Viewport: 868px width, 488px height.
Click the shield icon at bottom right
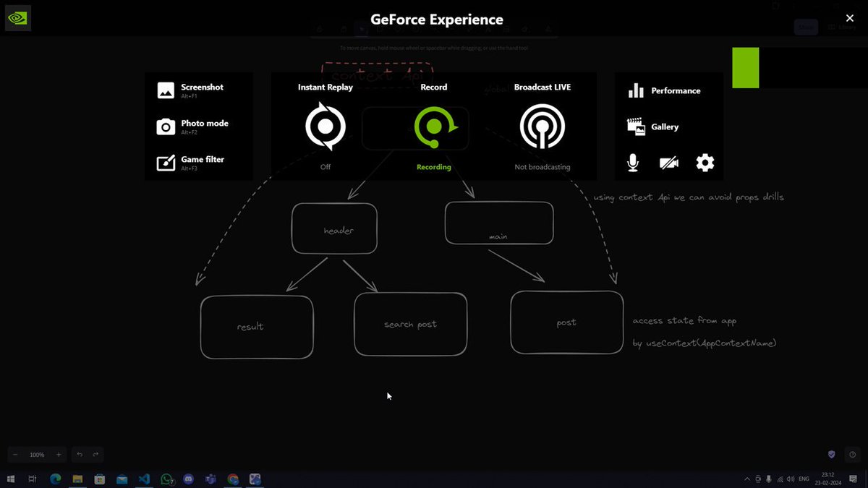(x=832, y=455)
